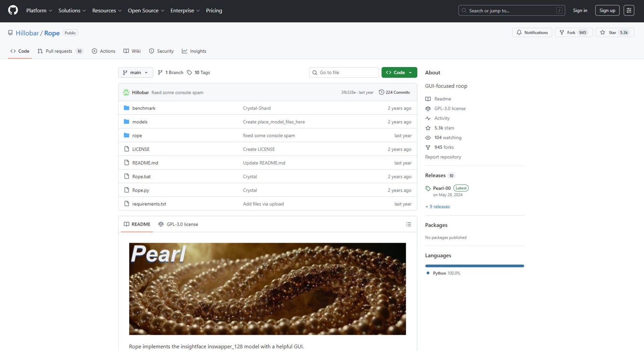This screenshot has height=351, width=644.
Task: Click the 224 Commits history icon
Action: point(381,92)
